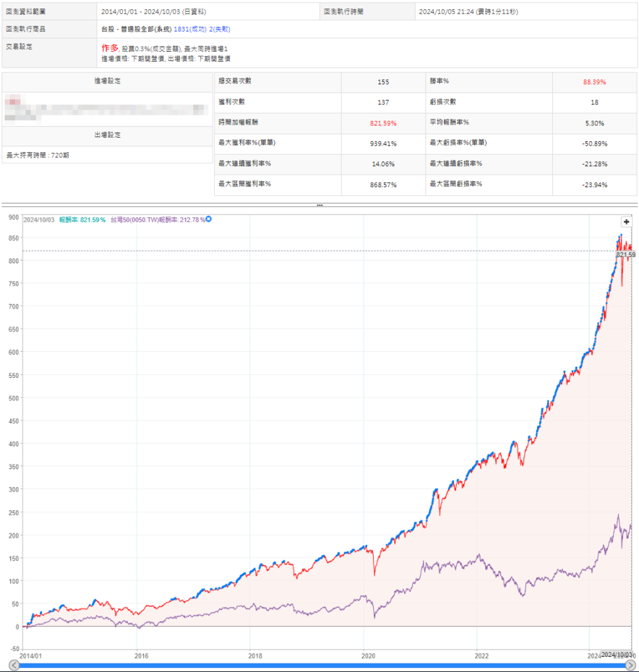The height and width of the screenshot is (672, 639).
Task: Click the scrollbar right arrow handle
Action: [630, 666]
